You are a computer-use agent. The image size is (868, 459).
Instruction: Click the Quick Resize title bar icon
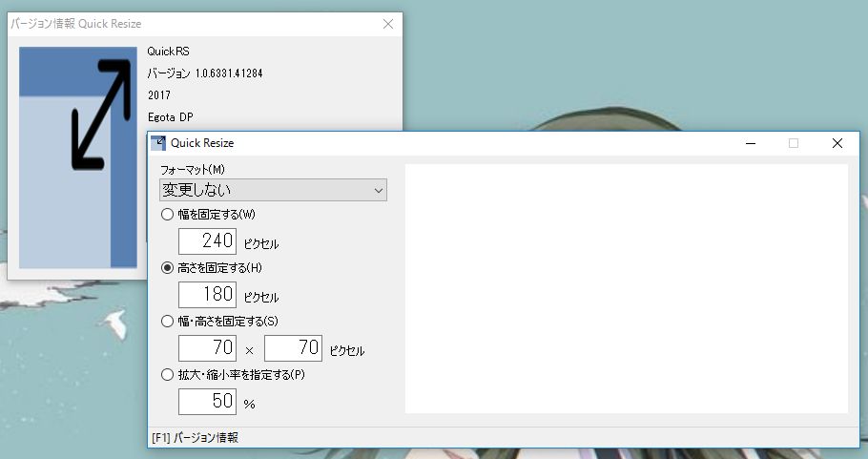[x=158, y=143]
